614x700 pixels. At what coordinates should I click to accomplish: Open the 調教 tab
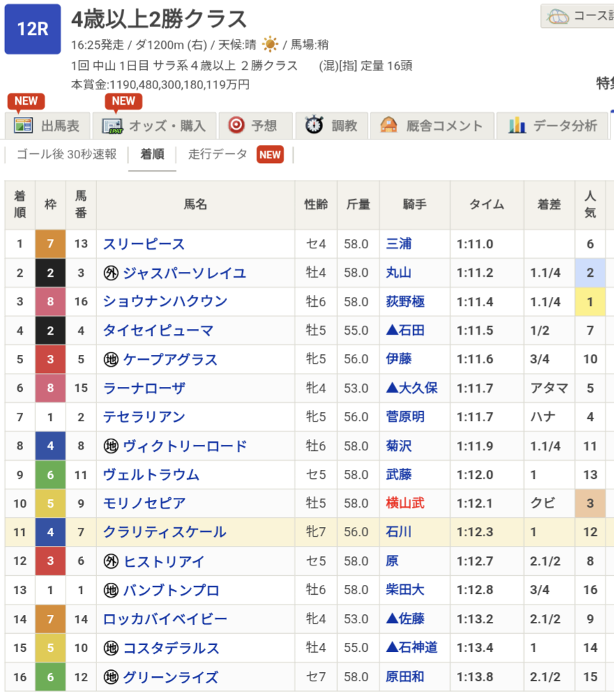pyautogui.click(x=331, y=125)
